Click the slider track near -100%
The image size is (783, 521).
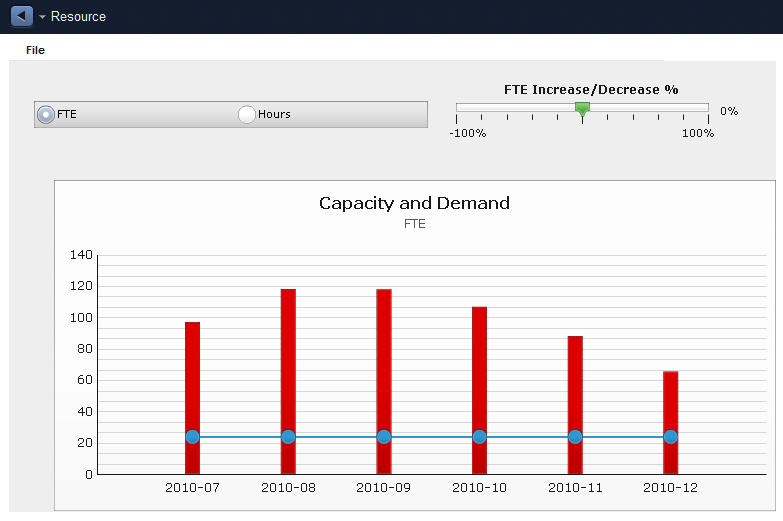461,107
